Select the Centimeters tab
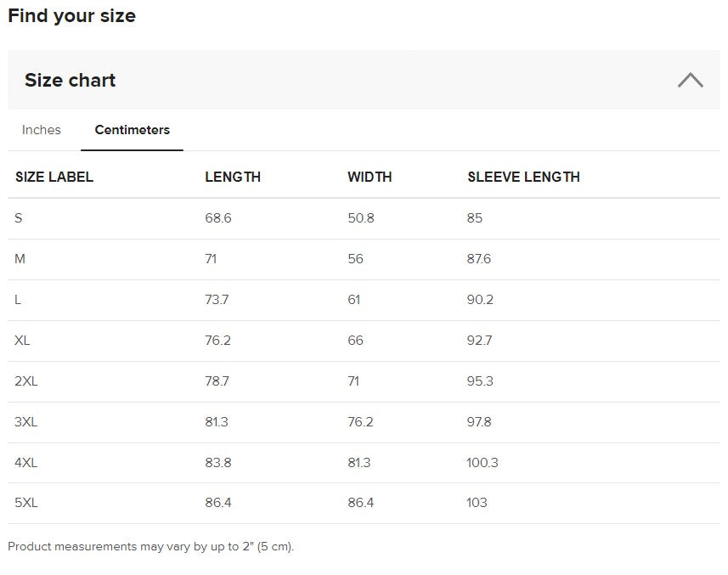 [x=132, y=130]
